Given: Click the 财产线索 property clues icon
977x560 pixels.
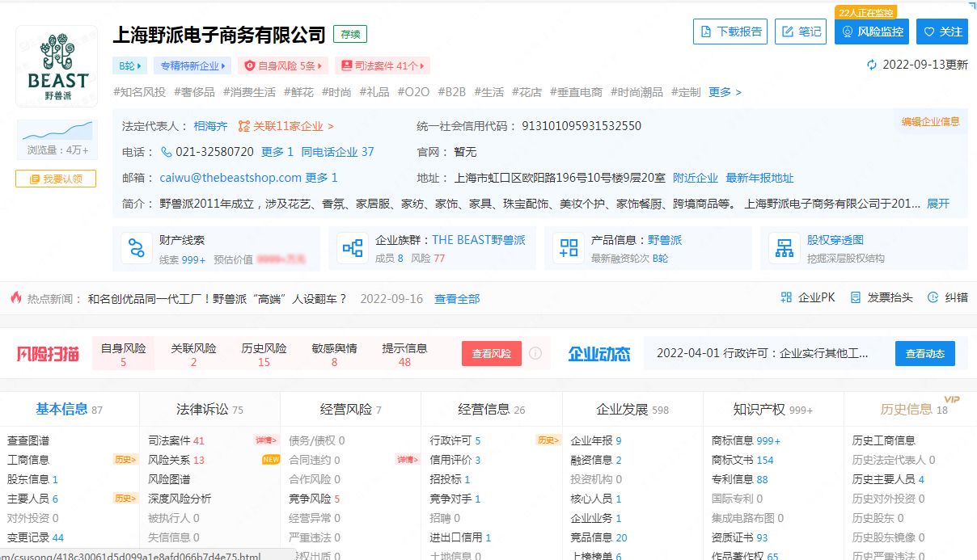Looking at the screenshot, I should 136,248.
